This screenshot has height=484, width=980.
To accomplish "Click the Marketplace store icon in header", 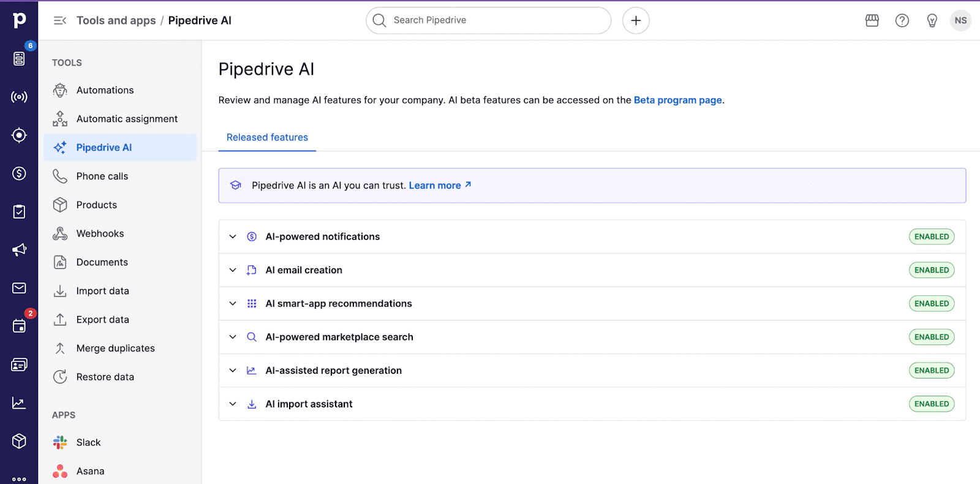I will 872,21.
